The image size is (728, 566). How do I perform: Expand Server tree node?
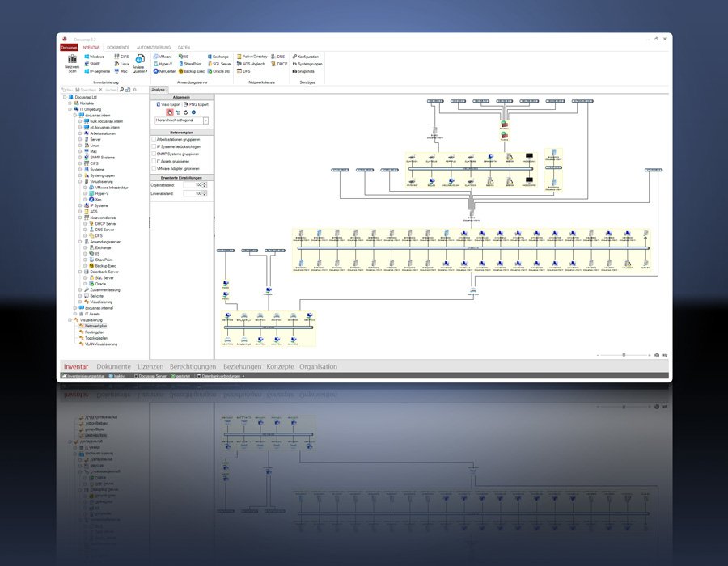pyautogui.click(x=80, y=140)
